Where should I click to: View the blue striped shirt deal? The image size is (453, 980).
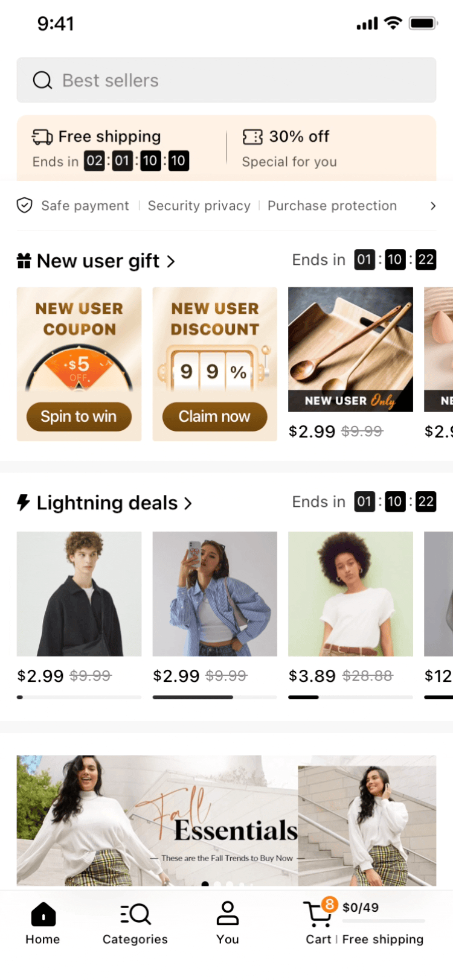[214, 594]
